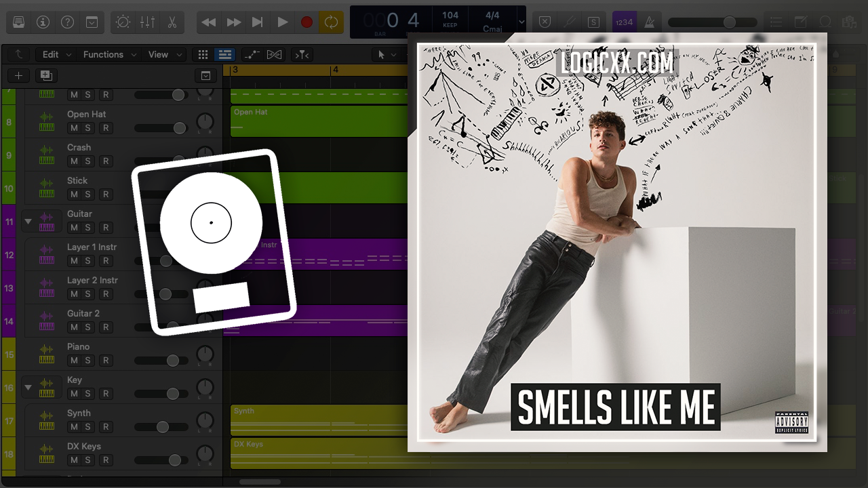The image size is (868, 488).
Task: Open the Inspector info button
Action: tap(43, 22)
